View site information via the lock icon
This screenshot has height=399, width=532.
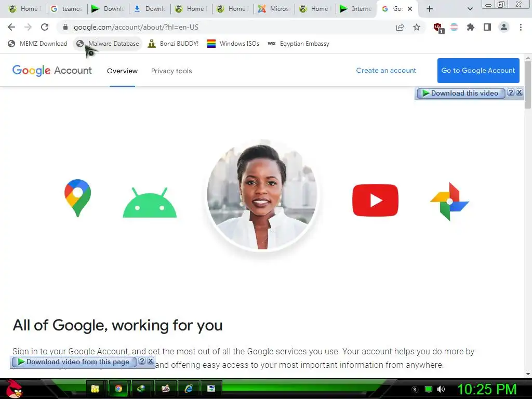coord(65,27)
